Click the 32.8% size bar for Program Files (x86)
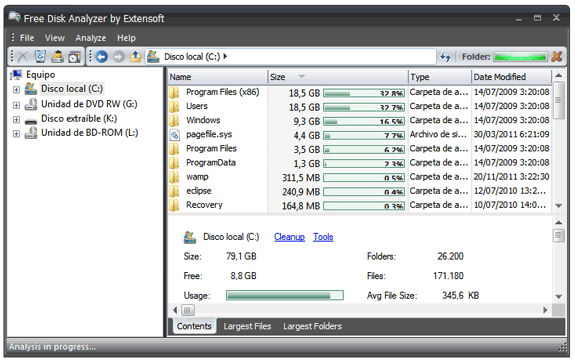The height and width of the screenshot is (363, 575). point(364,93)
